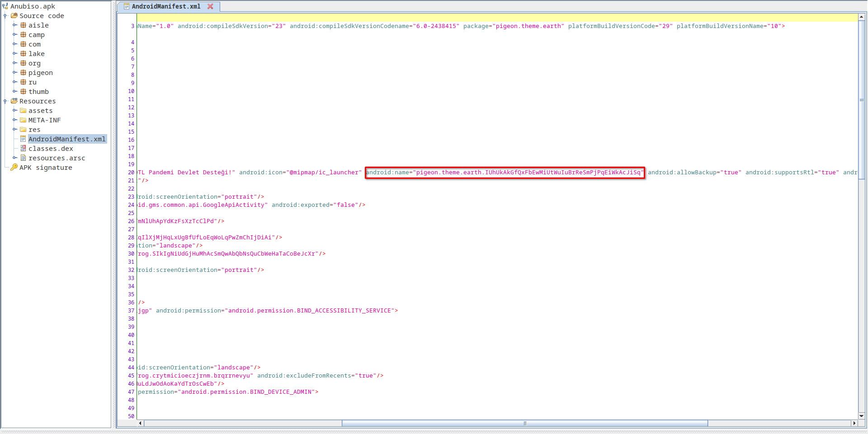Expand the org package

[x=14, y=63]
